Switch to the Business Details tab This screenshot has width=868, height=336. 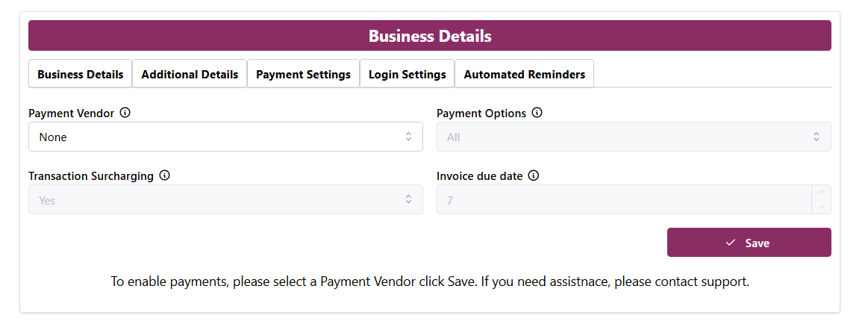[x=81, y=75]
